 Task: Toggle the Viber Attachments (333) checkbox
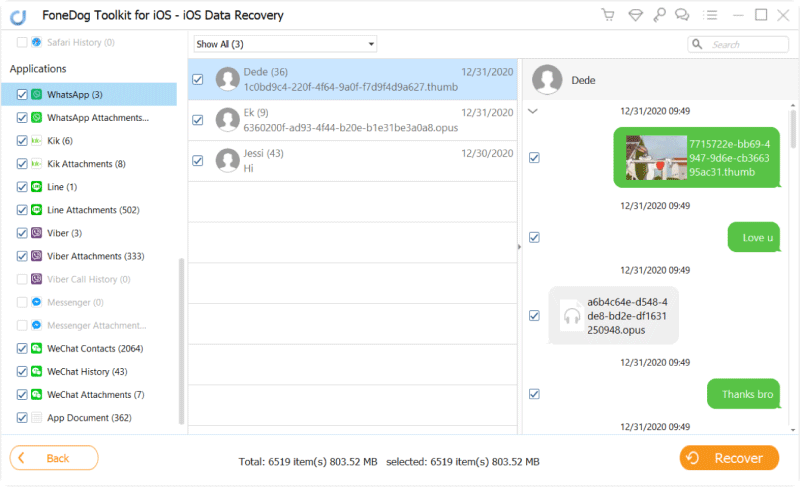22,255
